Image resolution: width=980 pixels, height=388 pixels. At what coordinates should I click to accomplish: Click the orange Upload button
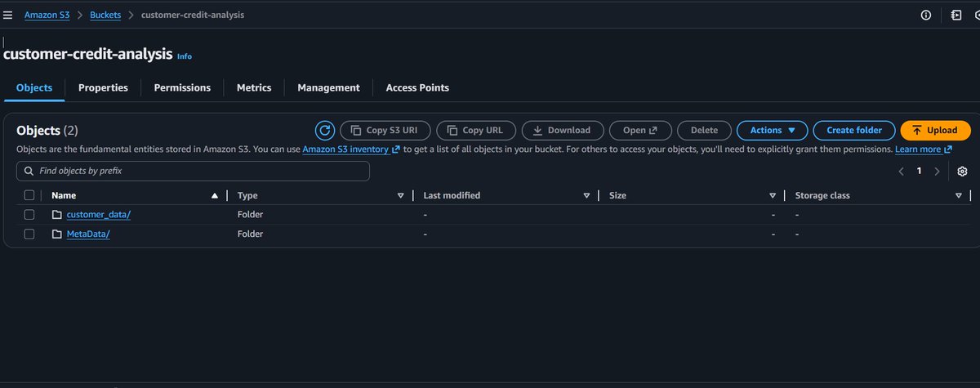pyautogui.click(x=935, y=130)
